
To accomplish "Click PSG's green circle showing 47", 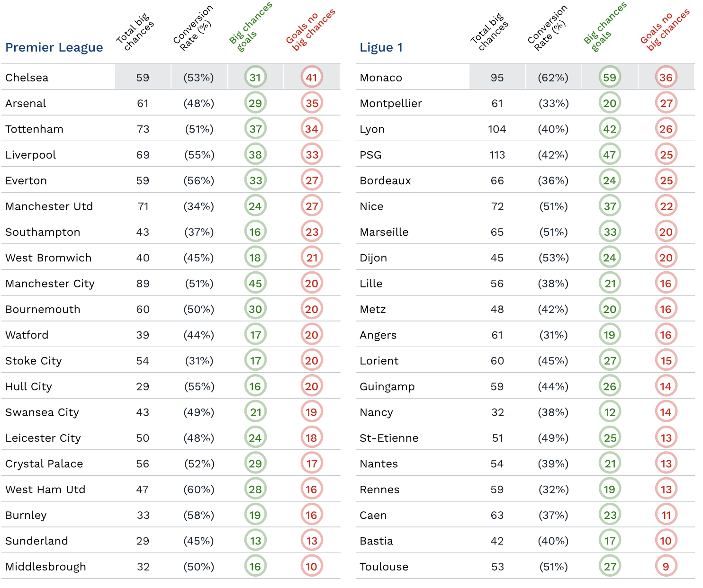I will (x=610, y=154).
